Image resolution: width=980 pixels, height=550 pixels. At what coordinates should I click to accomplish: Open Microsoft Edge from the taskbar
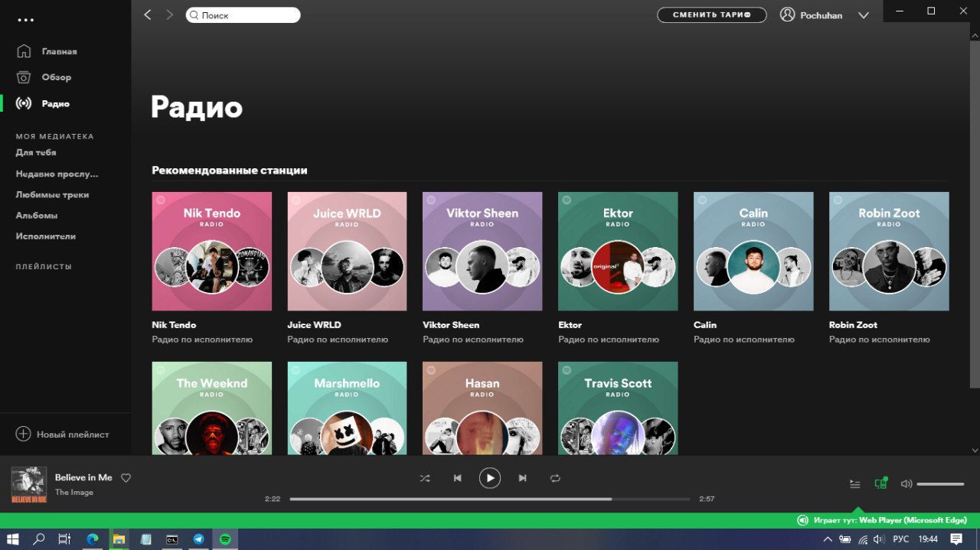click(x=93, y=539)
